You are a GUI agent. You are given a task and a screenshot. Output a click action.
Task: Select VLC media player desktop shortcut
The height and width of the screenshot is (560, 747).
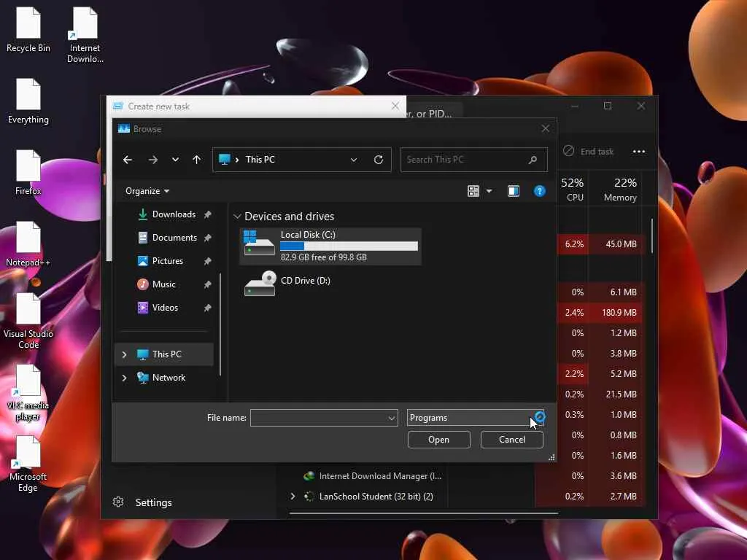click(x=28, y=393)
